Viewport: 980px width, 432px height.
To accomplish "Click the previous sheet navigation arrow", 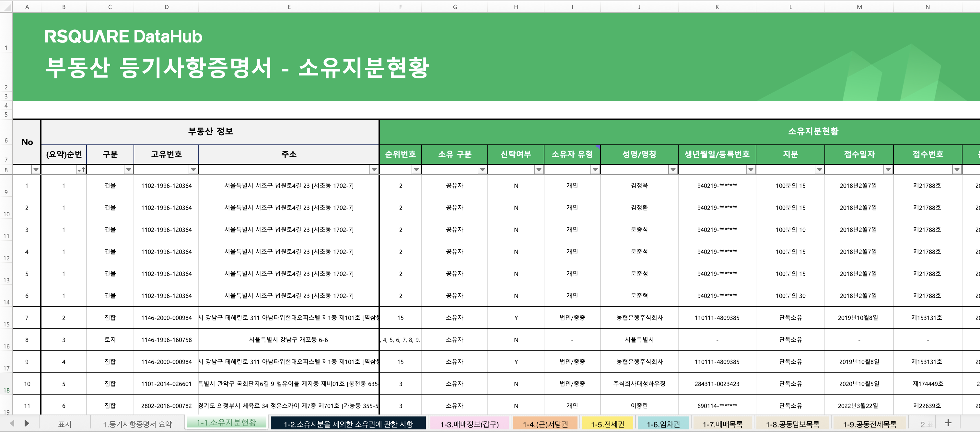I will coord(12,423).
